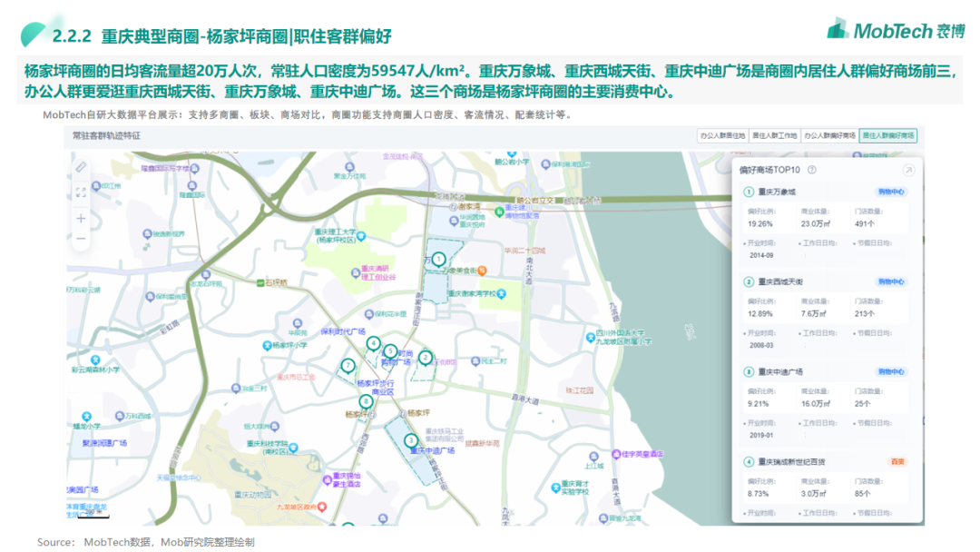980x552 pixels.
Task: Switch to the 办公人群居住地 tab
Action: click(723, 135)
